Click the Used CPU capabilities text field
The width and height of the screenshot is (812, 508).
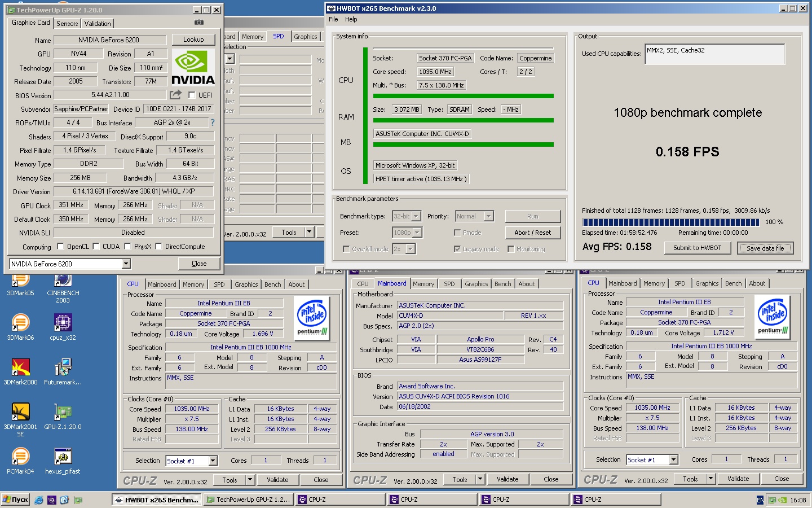coord(714,54)
